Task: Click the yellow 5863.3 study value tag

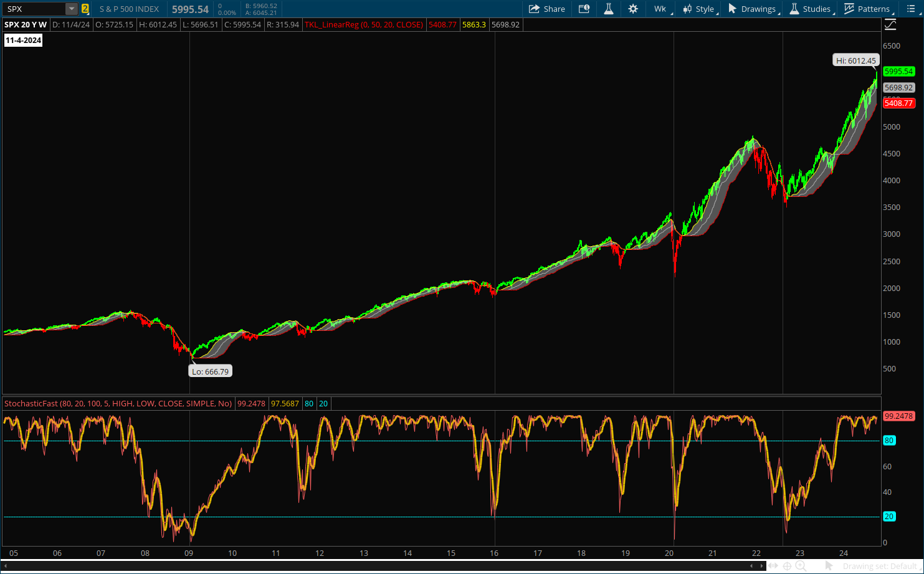Action: [x=474, y=25]
